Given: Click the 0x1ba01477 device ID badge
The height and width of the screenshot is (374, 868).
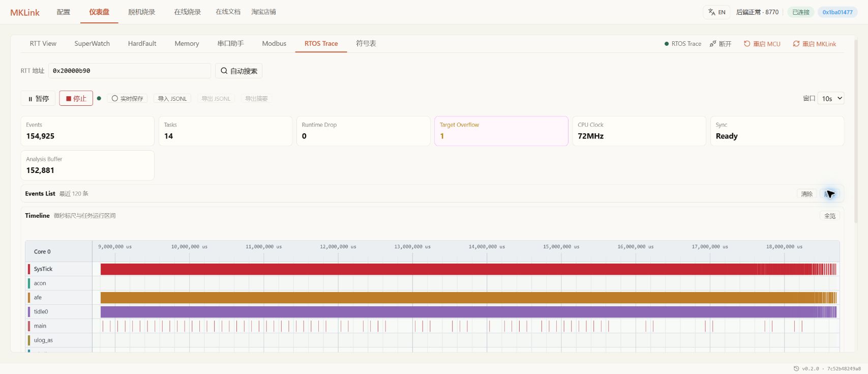Looking at the screenshot, I should coord(837,12).
